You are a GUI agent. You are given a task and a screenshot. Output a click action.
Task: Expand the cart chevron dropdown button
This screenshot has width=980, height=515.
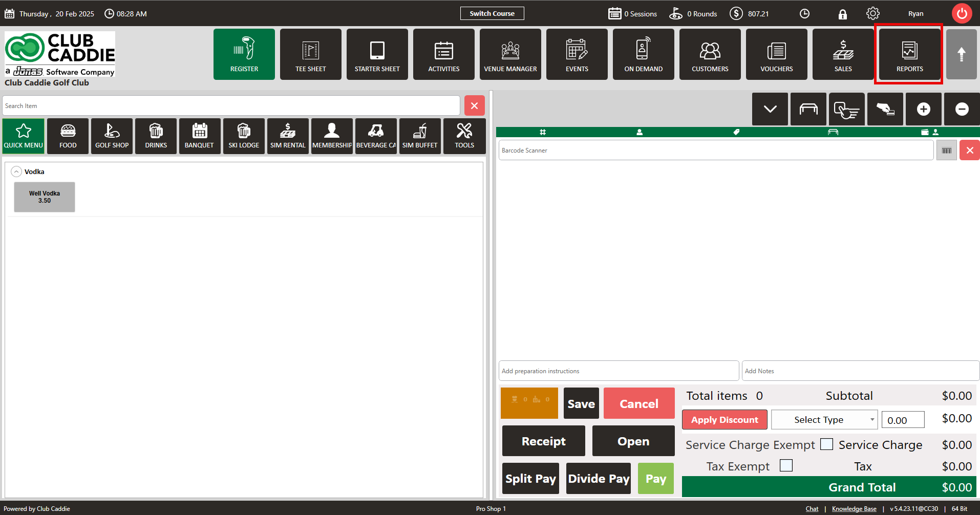[770, 109]
